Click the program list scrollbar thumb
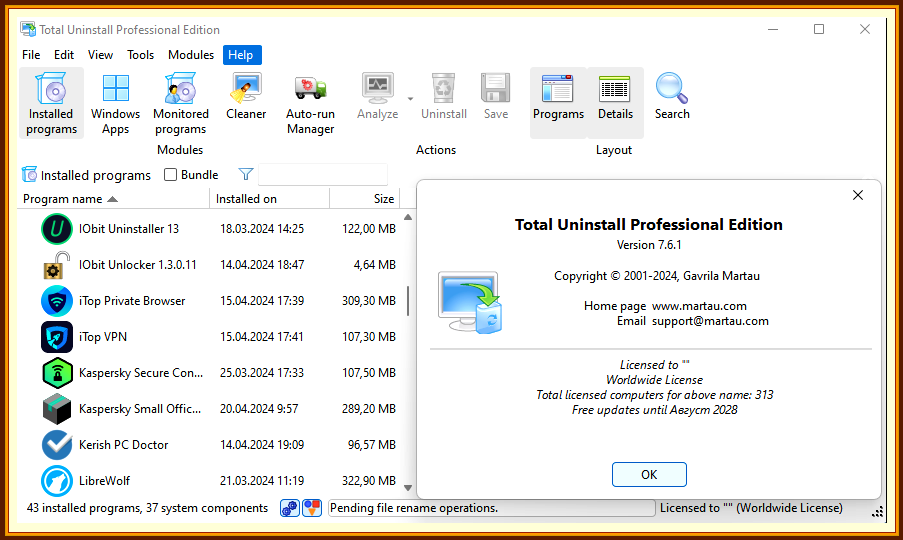903x540 pixels. coord(408,301)
